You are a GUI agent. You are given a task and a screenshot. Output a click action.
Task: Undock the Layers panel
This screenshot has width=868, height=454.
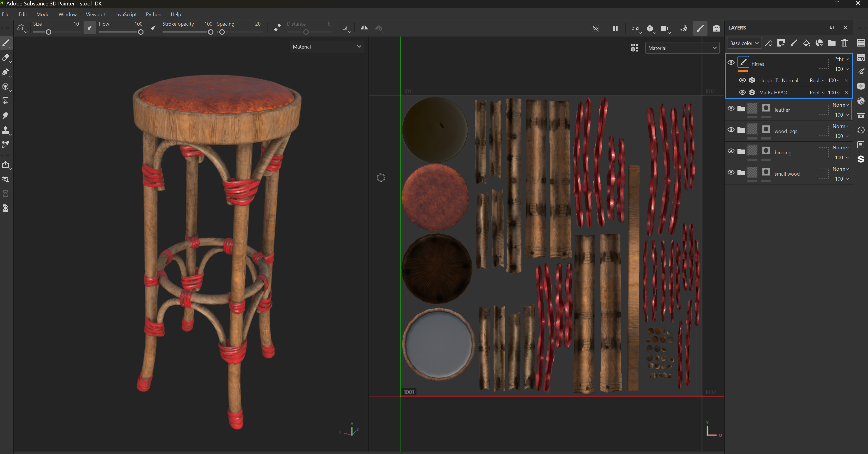[832, 28]
